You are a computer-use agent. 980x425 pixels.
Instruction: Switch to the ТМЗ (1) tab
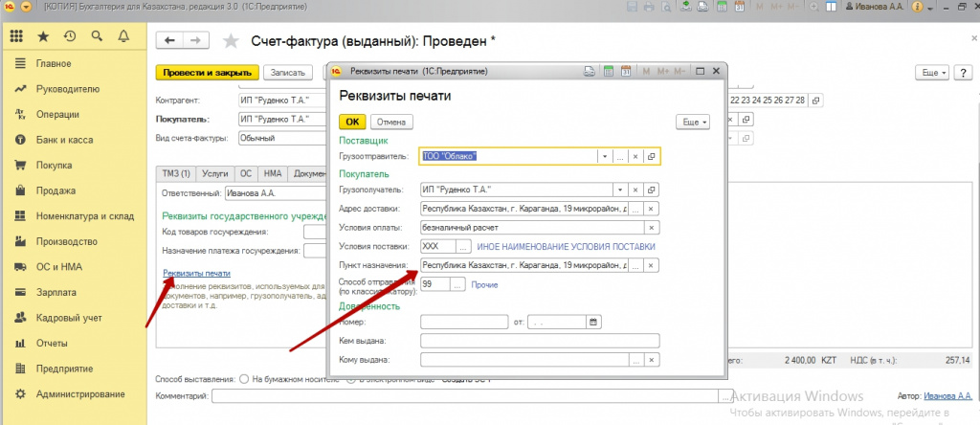click(x=176, y=174)
